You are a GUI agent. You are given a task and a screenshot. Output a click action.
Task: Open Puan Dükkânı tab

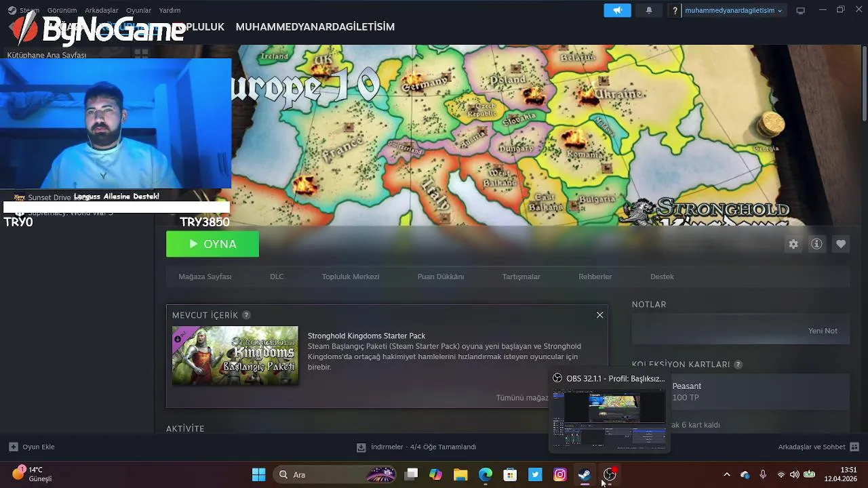(441, 277)
